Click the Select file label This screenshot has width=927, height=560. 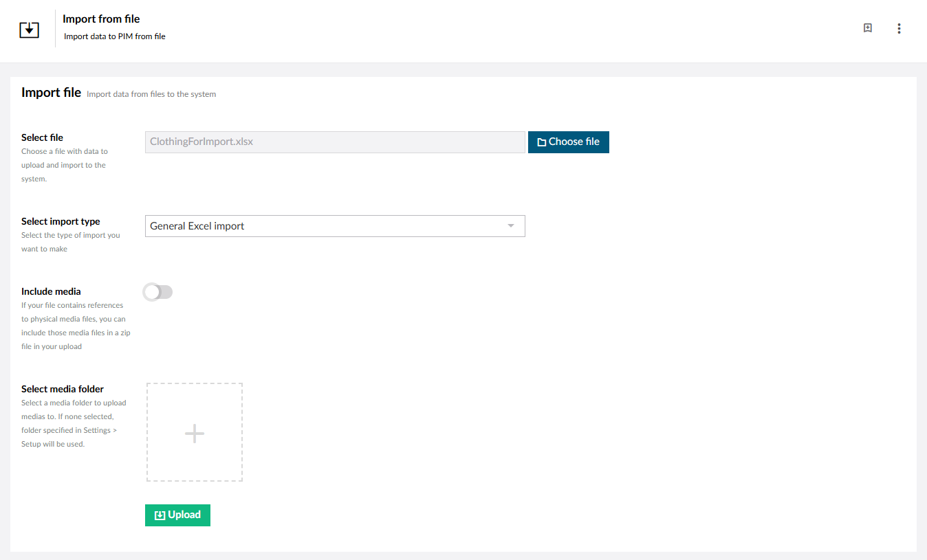click(42, 137)
